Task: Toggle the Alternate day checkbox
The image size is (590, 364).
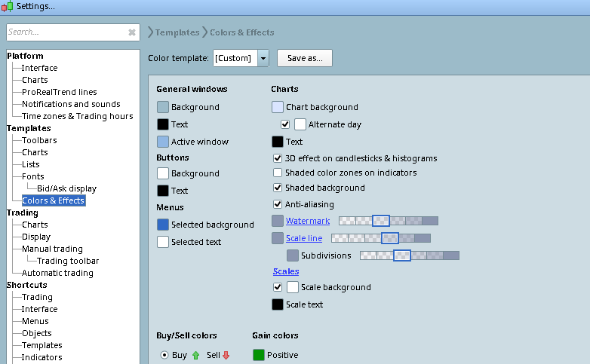Action: coord(285,124)
